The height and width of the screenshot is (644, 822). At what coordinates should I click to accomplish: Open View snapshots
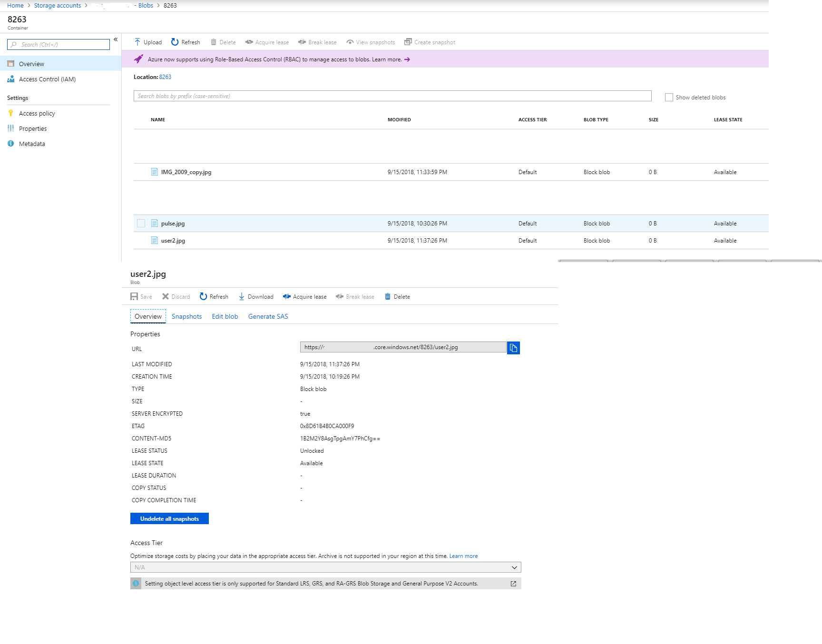[371, 42]
